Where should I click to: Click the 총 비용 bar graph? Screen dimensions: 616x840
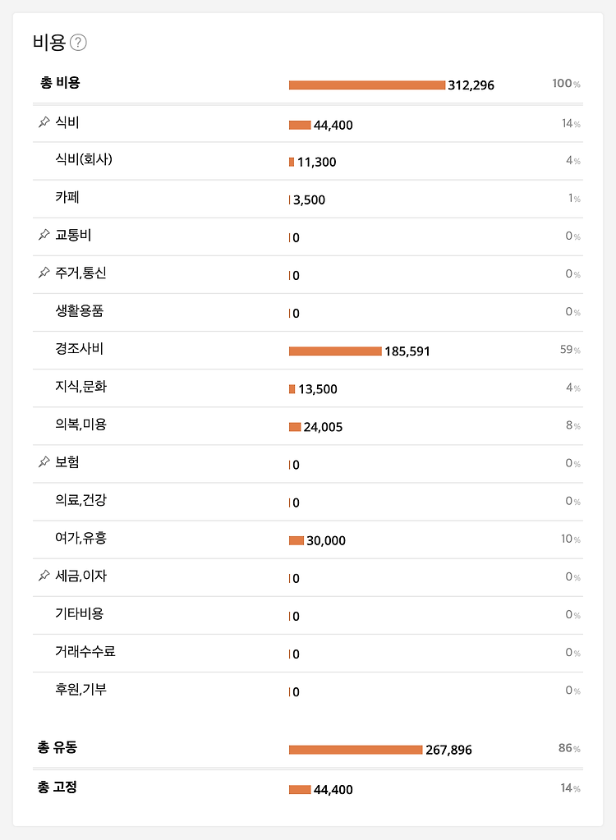(367, 85)
